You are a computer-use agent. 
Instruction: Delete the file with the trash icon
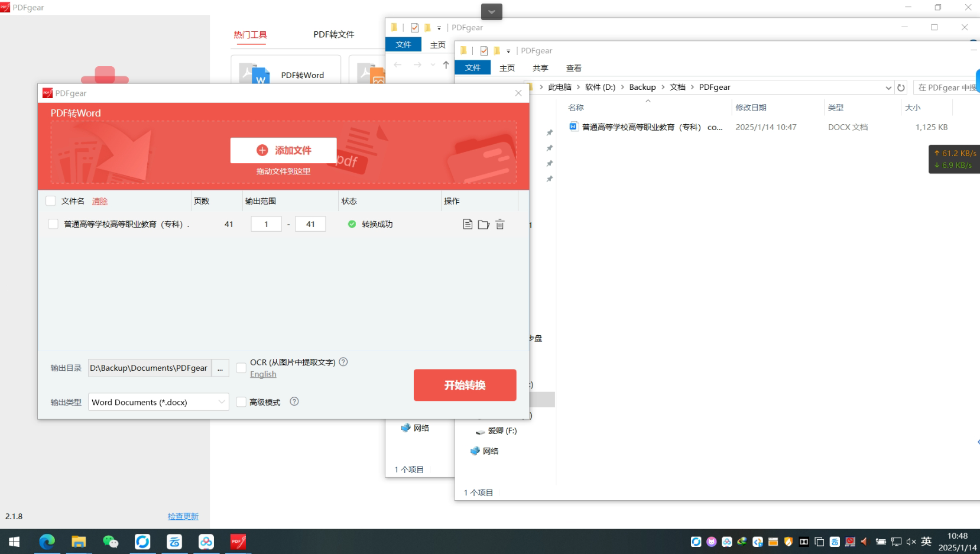click(x=500, y=224)
